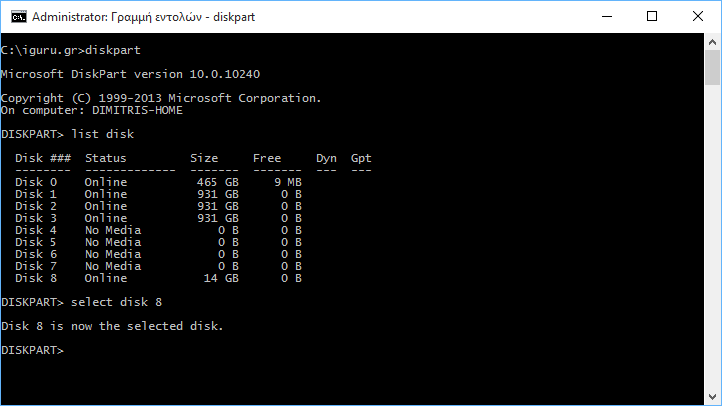
Task: Minimize the diskpart command window
Action: click(x=607, y=17)
